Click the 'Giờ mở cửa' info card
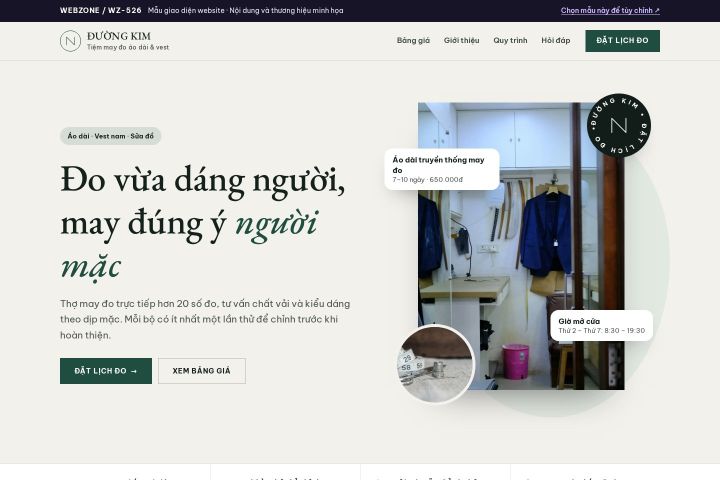Viewport: 720px width, 480px height. click(x=602, y=326)
